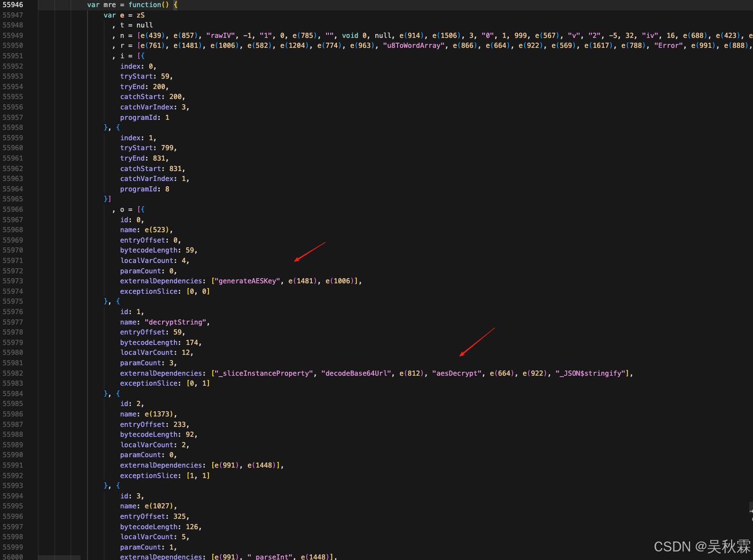
Task: Click "bytecodeLength: 174," text
Action: pos(161,343)
